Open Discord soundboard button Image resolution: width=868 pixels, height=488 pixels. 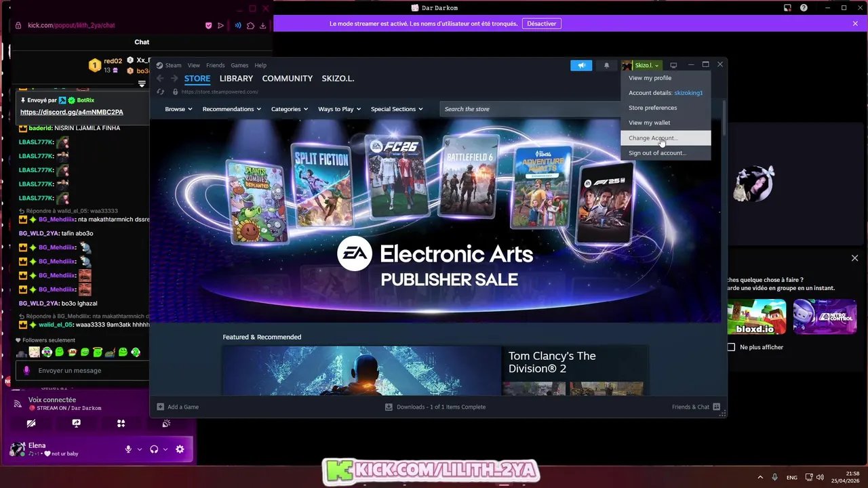[x=166, y=423]
